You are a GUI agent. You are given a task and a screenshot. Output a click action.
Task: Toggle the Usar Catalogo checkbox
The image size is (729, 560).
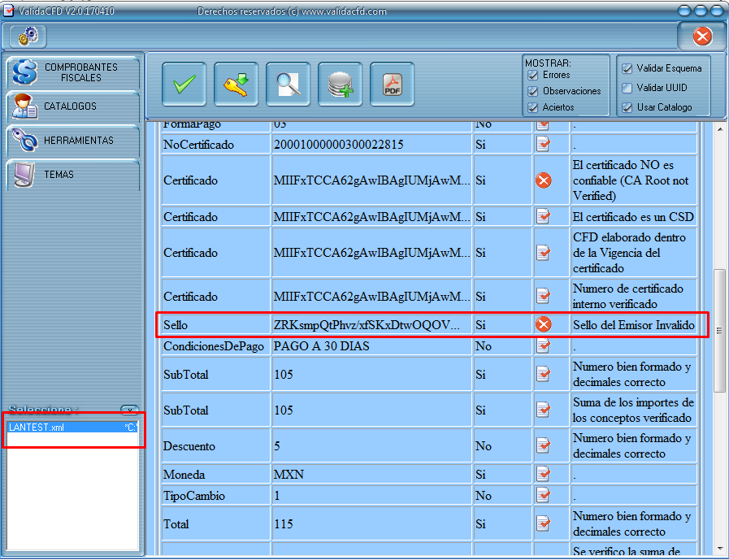click(x=627, y=107)
